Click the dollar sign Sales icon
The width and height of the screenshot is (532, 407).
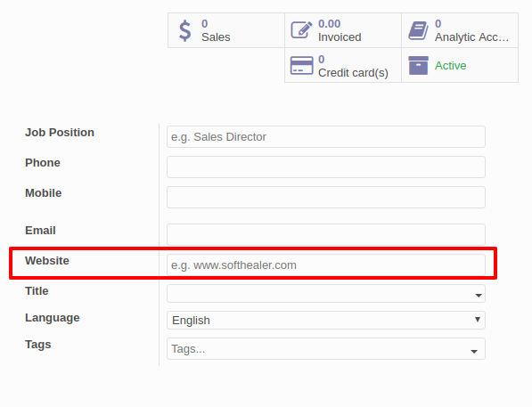tap(185, 30)
